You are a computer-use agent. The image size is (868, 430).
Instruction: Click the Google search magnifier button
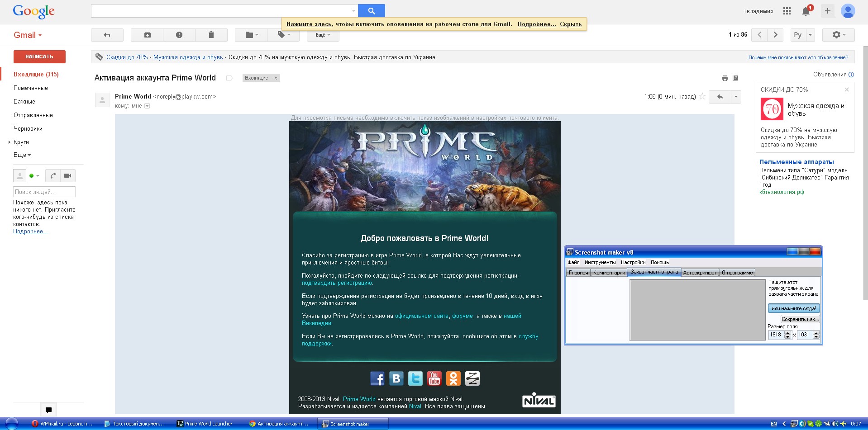tap(371, 11)
